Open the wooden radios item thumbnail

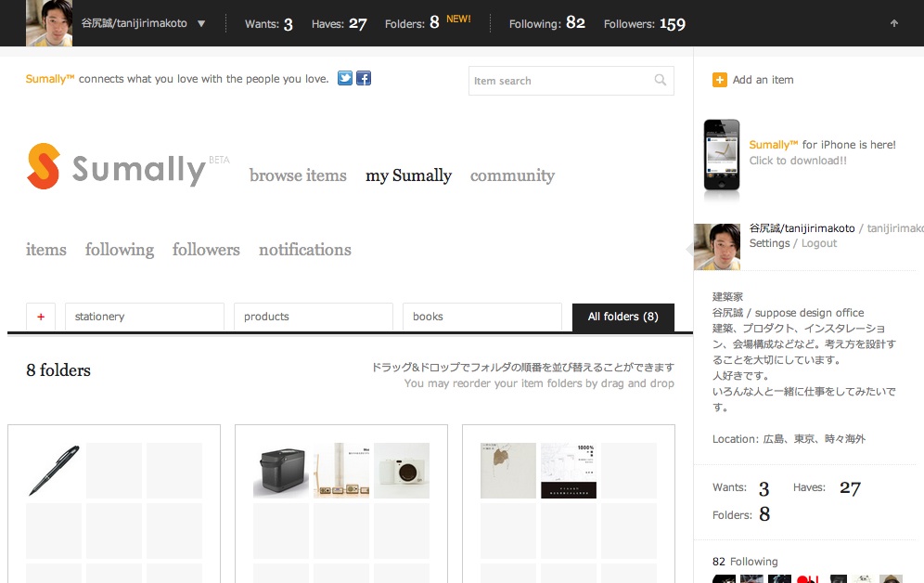coord(341,471)
